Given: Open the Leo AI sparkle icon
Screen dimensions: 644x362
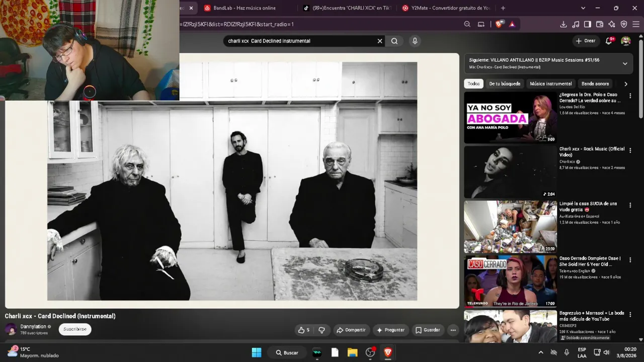Looking at the screenshot, I should tap(612, 24).
